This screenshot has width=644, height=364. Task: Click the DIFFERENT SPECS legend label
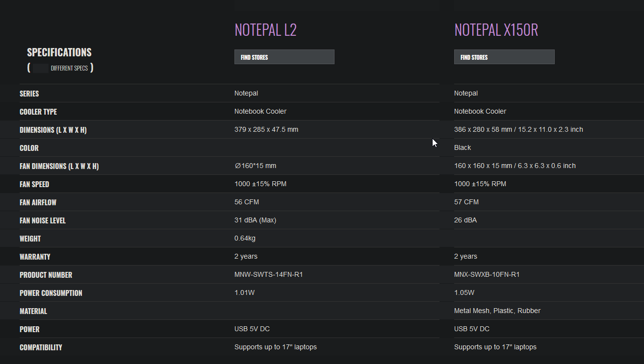click(x=69, y=68)
